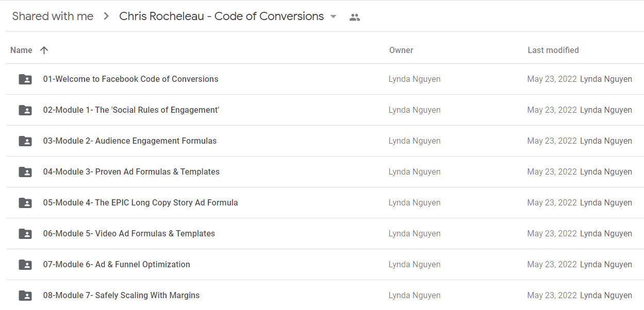The width and height of the screenshot is (644, 310).
Task: Click owner Lynda Nguyen in the 07-Module 6 row
Action: coord(415,264)
